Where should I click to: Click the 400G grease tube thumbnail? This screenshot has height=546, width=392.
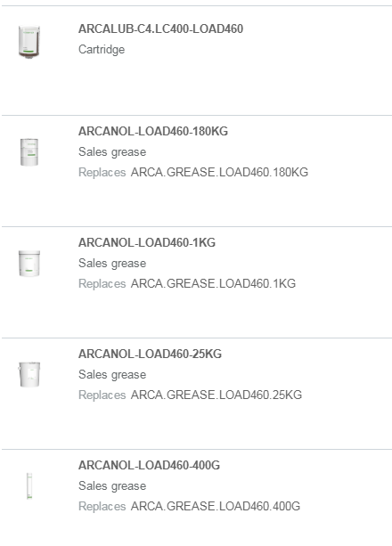(29, 485)
